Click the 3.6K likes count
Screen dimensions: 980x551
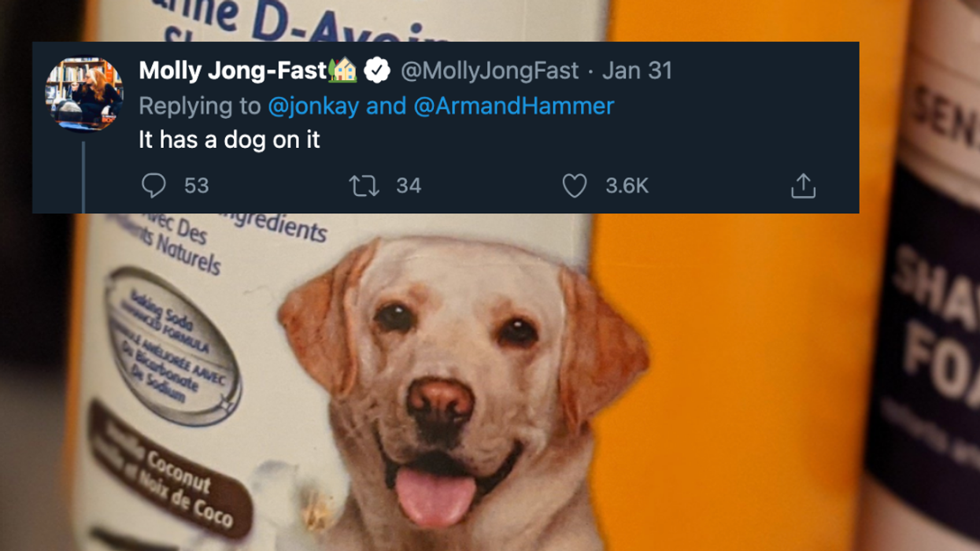click(627, 186)
